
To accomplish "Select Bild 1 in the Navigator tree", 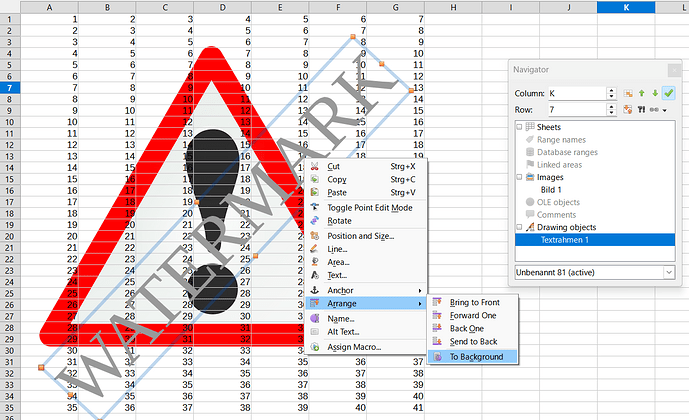I will coord(552,189).
